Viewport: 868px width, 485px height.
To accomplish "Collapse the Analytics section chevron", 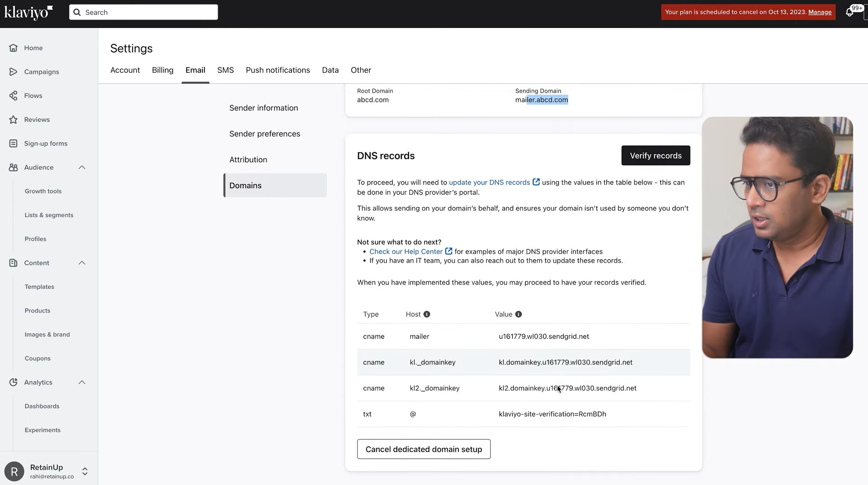I will [x=82, y=382].
